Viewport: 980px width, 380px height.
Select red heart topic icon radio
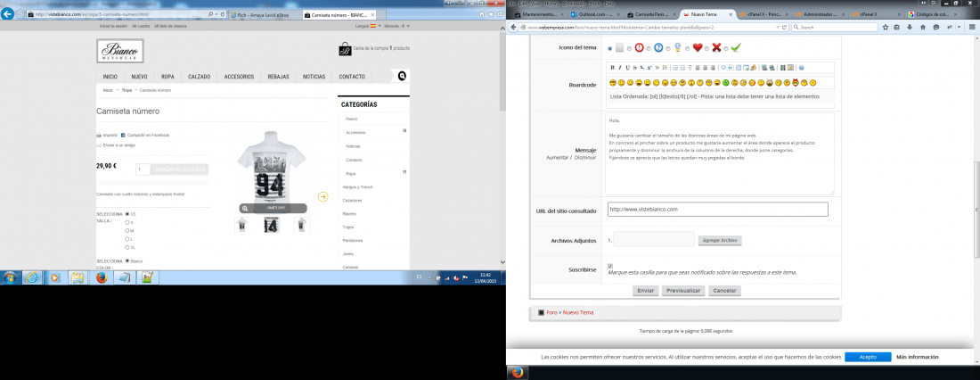(x=688, y=48)
